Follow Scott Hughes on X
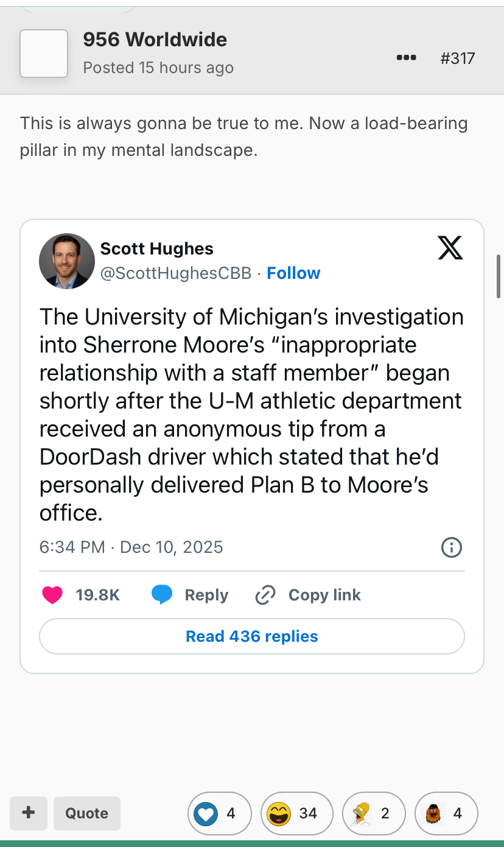 pyautogui.click(x=293, y=273)
